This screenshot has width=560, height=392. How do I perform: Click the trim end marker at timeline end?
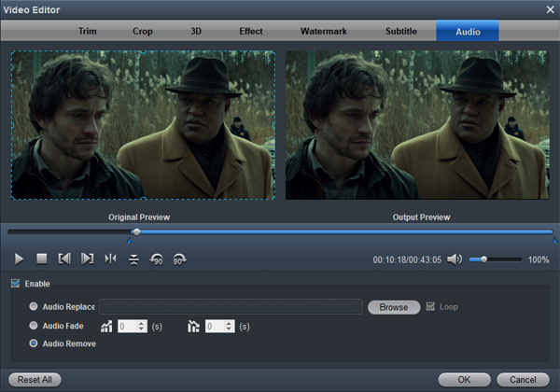click(555, 241)
